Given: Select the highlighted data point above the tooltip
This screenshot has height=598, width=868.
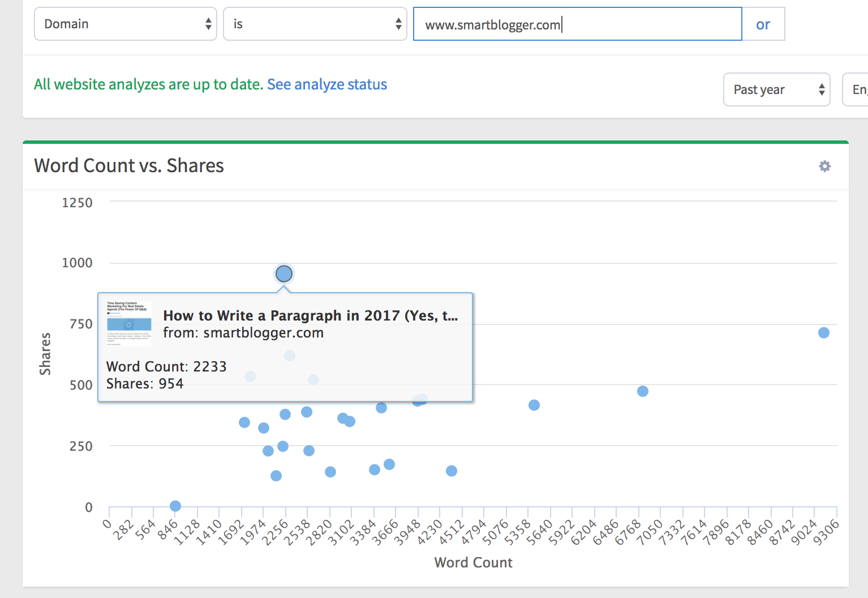Looking at the screenshot, I should [284, 274].
